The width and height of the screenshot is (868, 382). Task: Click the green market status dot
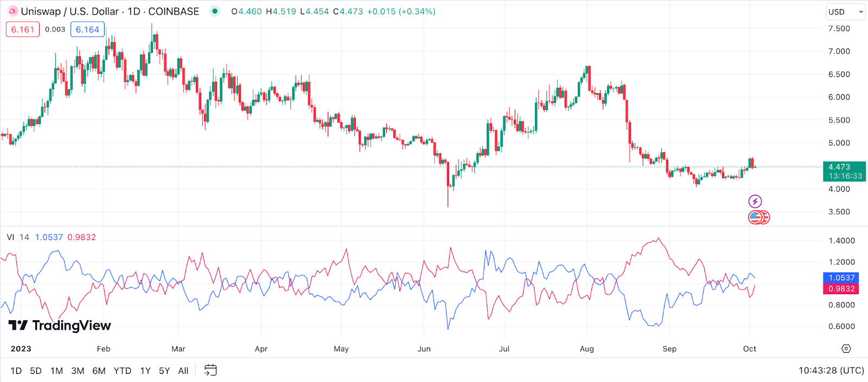pos(215,11)
